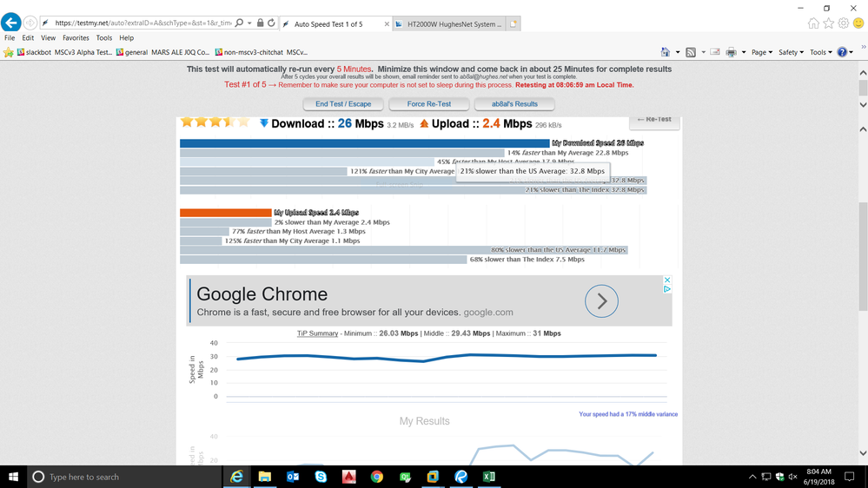The height and width of the screenshot is (488, 868).
Task: Click the blue Help question mark icon
Action: click(842, 52)
